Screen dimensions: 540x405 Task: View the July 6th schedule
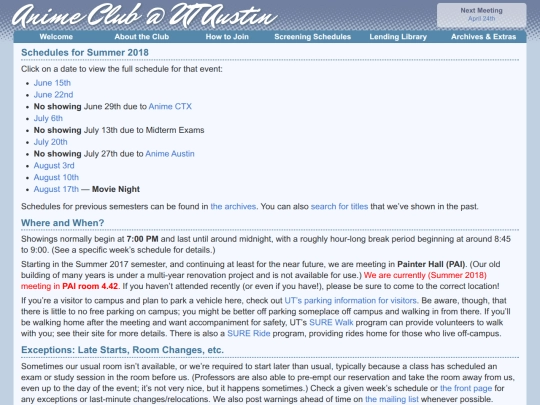click(48, 118)
